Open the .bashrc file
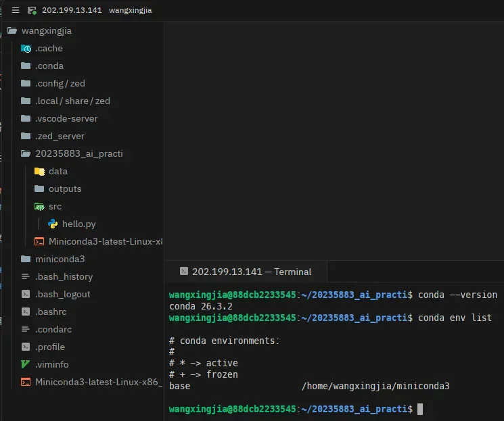Viewport: 504px width, 421px height. point(51,312)
